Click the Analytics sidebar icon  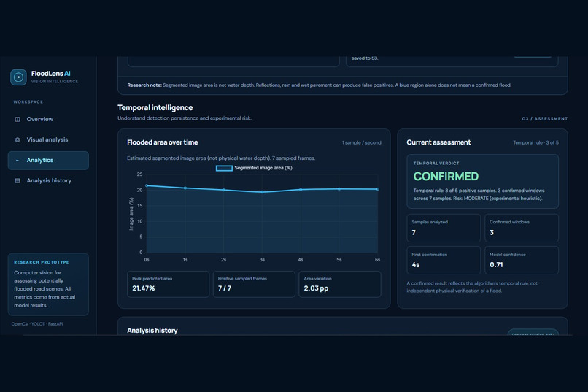click(18, 160)
